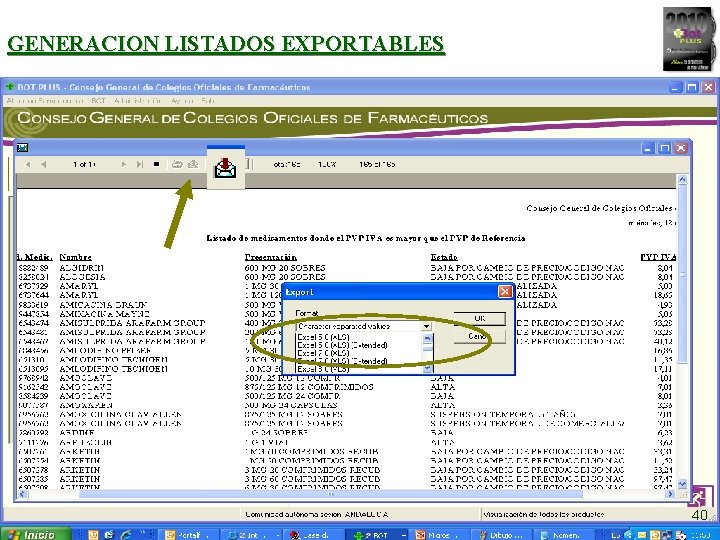720x540 pixels.
Task: Click the export envelope toolbar icon
Action: (193, 164)
